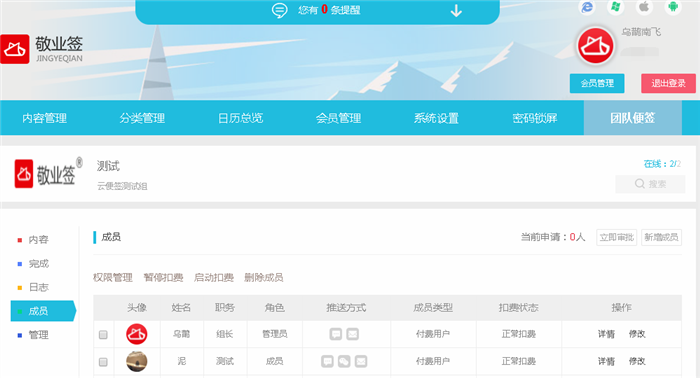700x378 pixels.
Task: Click the Apple platform icon
Action: pyautogui.click(x=644, y=7)
